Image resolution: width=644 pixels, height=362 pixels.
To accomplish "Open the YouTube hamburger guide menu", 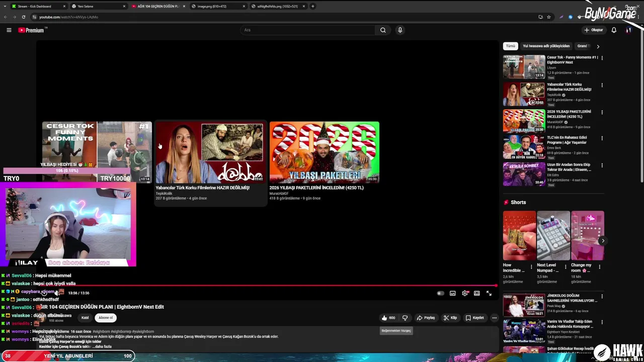I will tap(9, 30).
